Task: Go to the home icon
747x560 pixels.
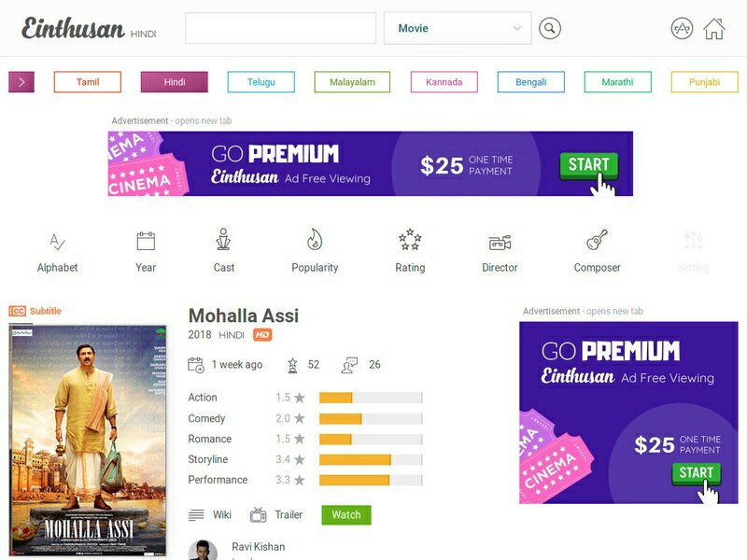Action: 714,29
